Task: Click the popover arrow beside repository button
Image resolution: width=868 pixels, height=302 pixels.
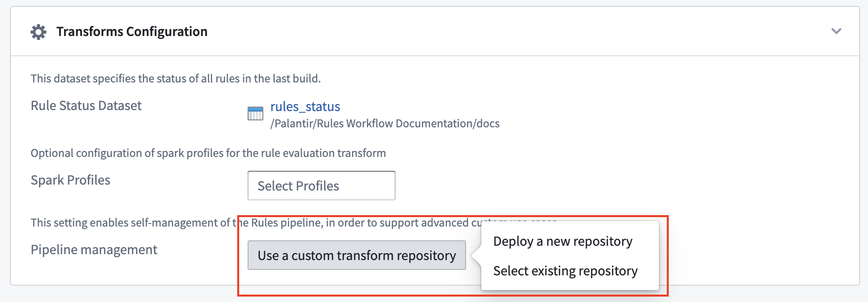Action: click(x=476, y=256)
